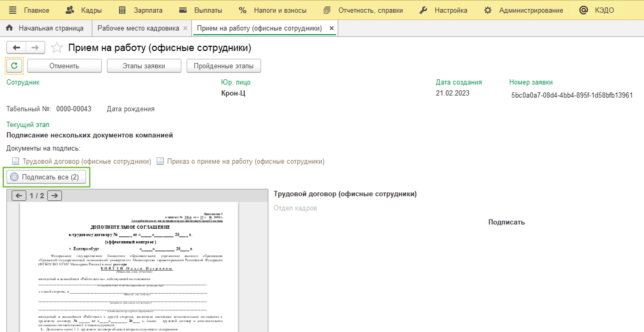Click the Отчетность documents icon
Screen dimensions: 644x332
327,10
